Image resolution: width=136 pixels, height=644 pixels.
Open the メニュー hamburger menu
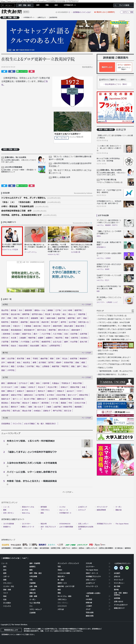[x=8, y=5]
